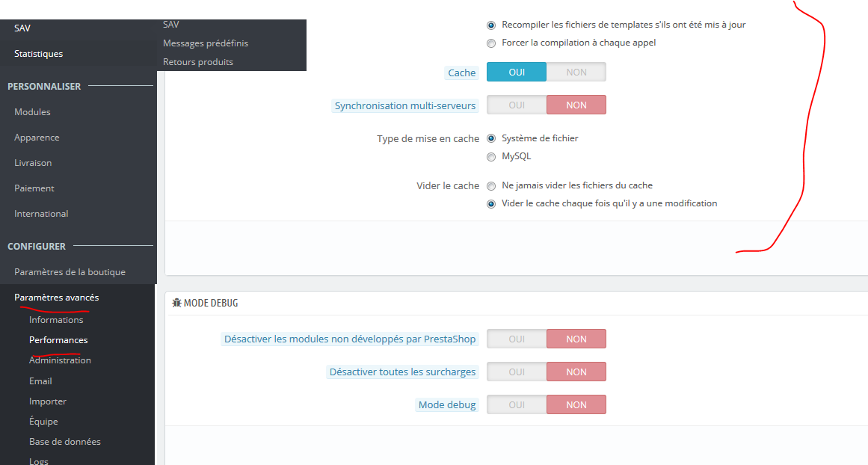This screenshot has height=465, width=868.
Task: Open Email submenu item
Action: tap(40, 381)
